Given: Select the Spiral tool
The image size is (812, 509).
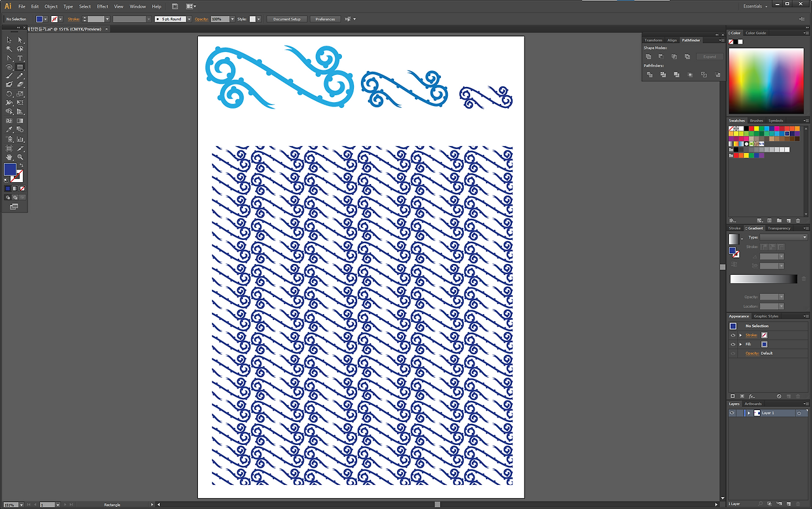Looking at the screenshot, I should pyautogui.click(x=9, y=67).
